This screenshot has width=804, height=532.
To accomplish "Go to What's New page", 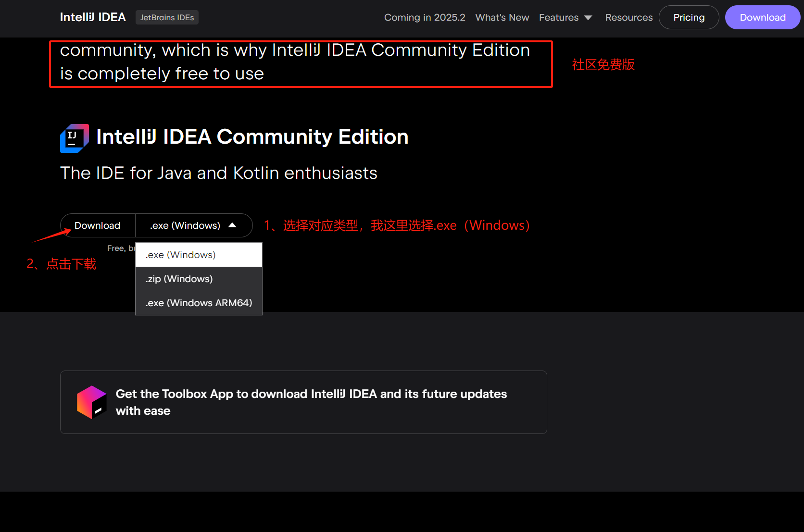I will pos(502,17).
